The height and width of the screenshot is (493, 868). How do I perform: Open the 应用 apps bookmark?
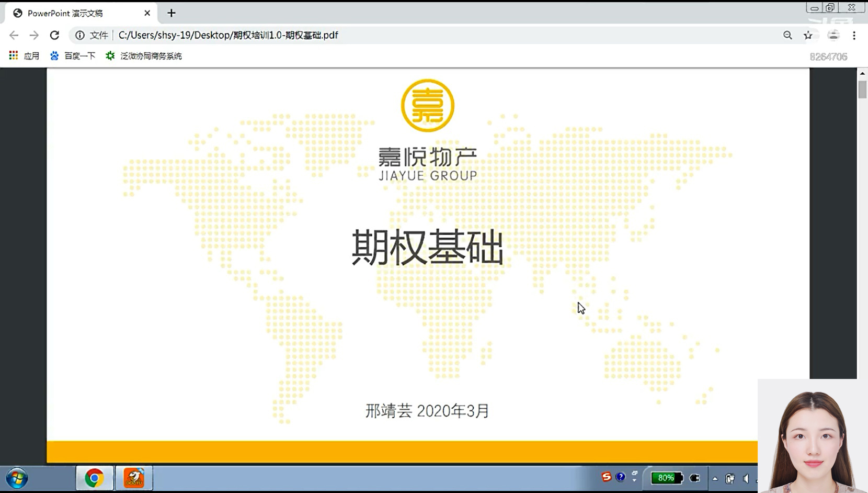click(24, 55)
